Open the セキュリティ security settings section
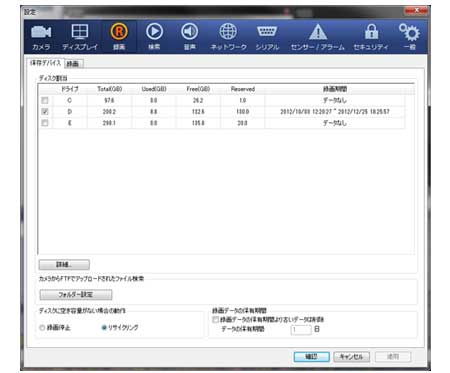450x373 pixels. click(x=371, y=37)
